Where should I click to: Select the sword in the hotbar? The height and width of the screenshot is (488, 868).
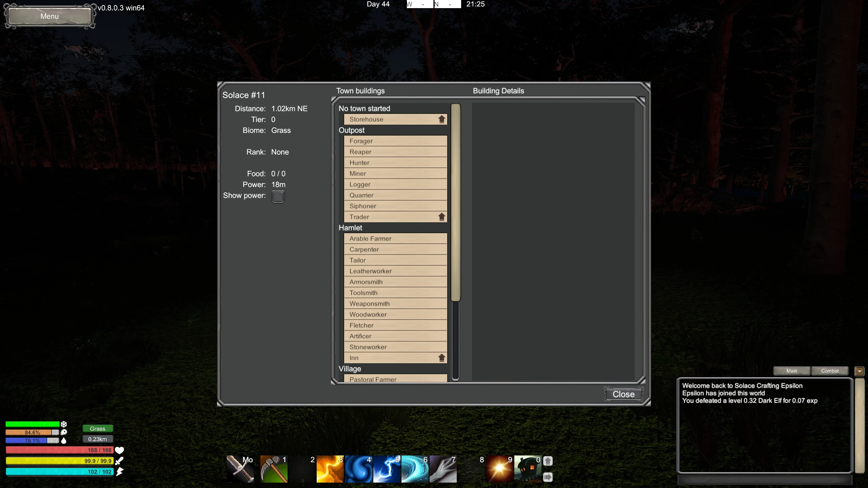click(240, 469)
